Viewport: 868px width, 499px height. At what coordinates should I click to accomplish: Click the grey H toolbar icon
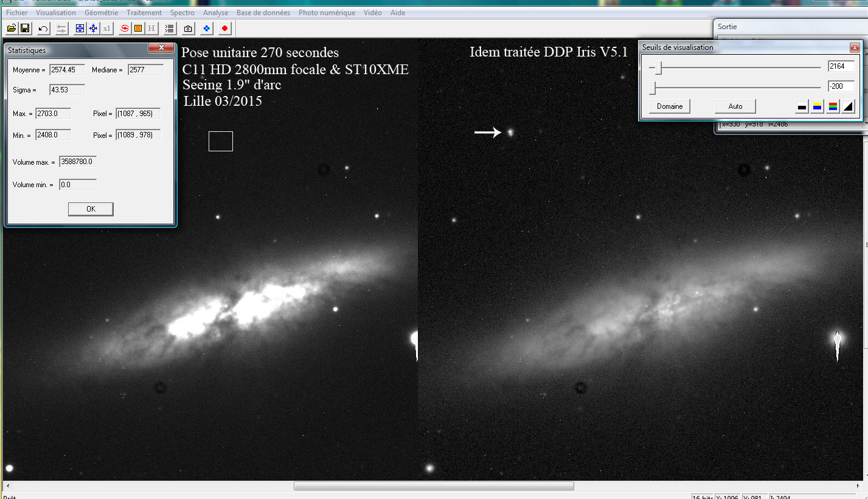click(x=151, y=28)
